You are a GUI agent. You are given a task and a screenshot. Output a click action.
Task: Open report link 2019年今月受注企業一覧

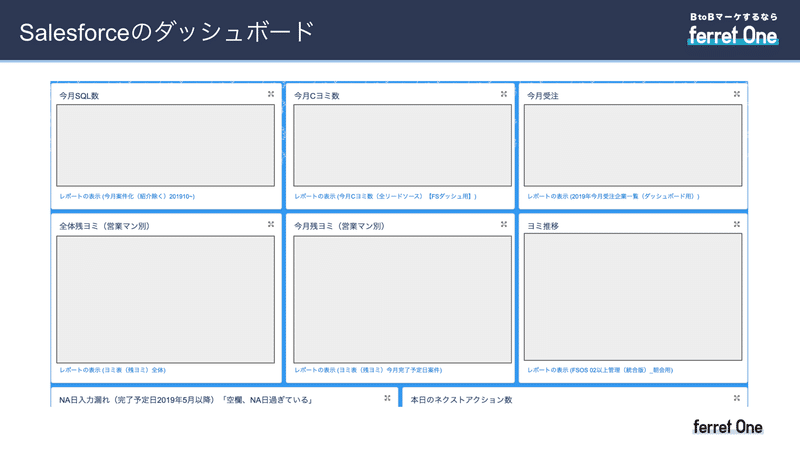coord(613,196)
